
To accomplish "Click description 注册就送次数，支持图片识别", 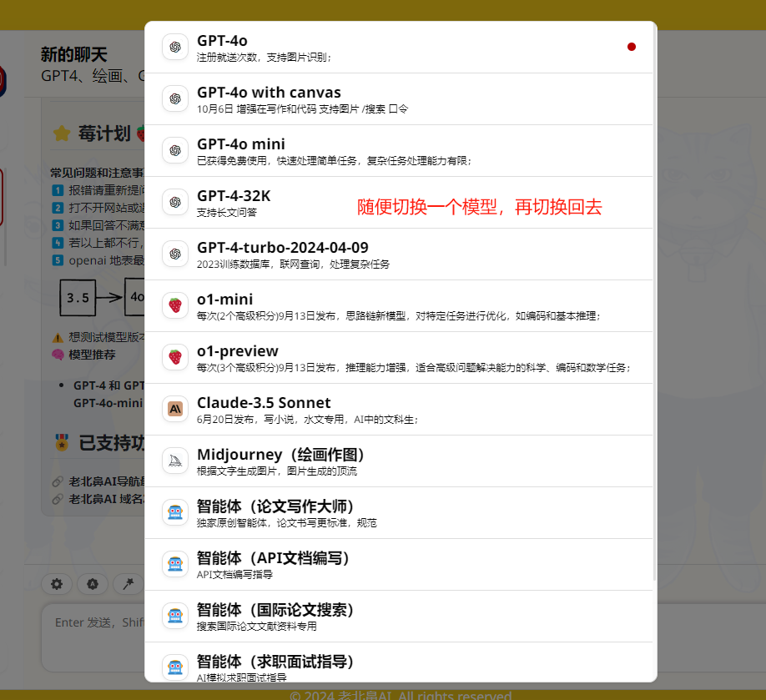I will pos(265,58).
